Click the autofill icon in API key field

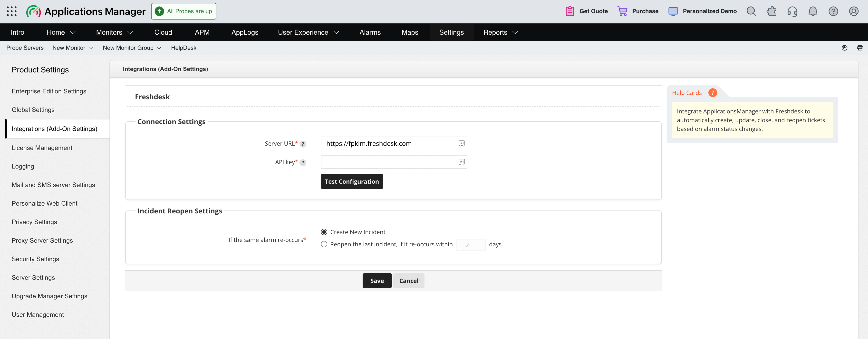coord(462,162)
